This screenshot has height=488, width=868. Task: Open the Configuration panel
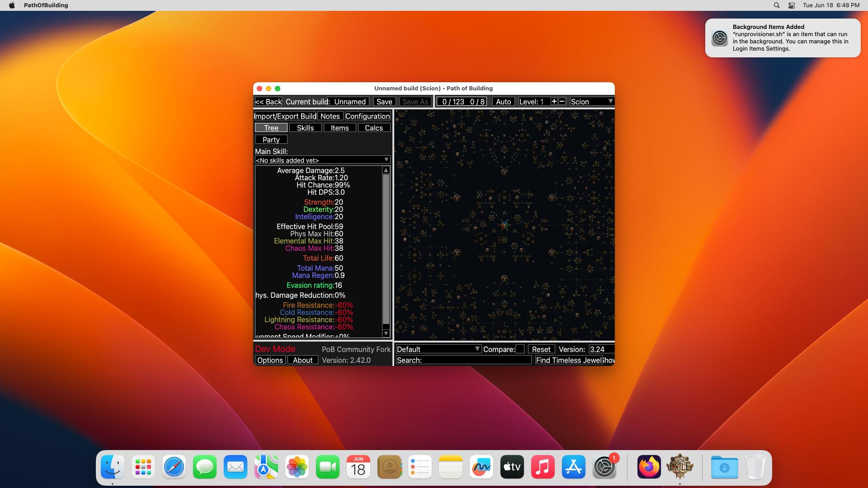[367, 116]
